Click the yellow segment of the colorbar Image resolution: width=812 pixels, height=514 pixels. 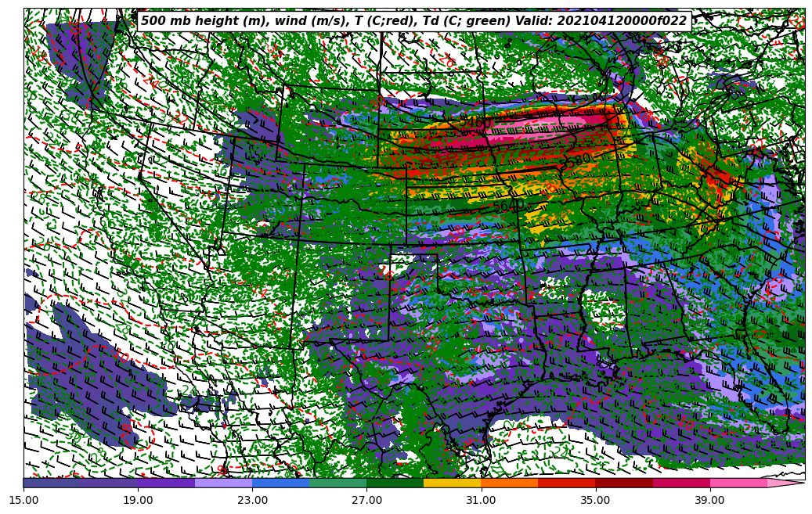[x=452, y=483]
